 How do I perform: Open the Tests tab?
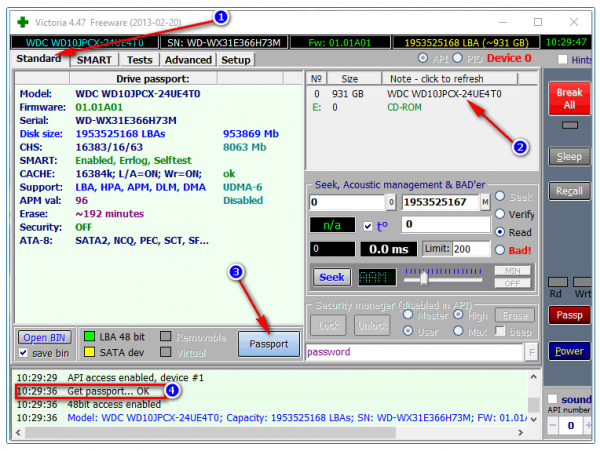[140, 60]
